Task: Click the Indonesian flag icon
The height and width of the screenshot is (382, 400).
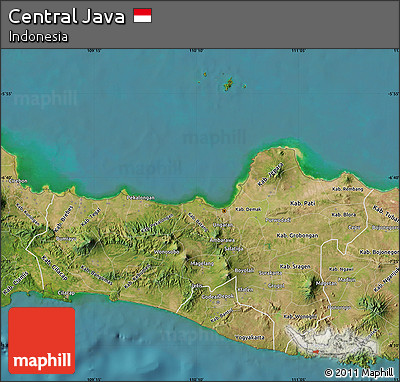Action: point(143,16)
